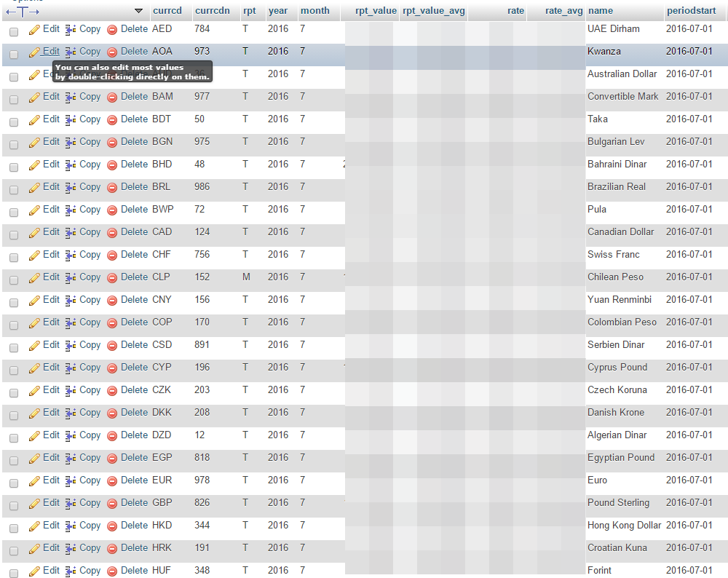The width and height of the screenshot is (728, 578).
Task: Click the red Delete icon in AOA row
Action: (112, 52)
